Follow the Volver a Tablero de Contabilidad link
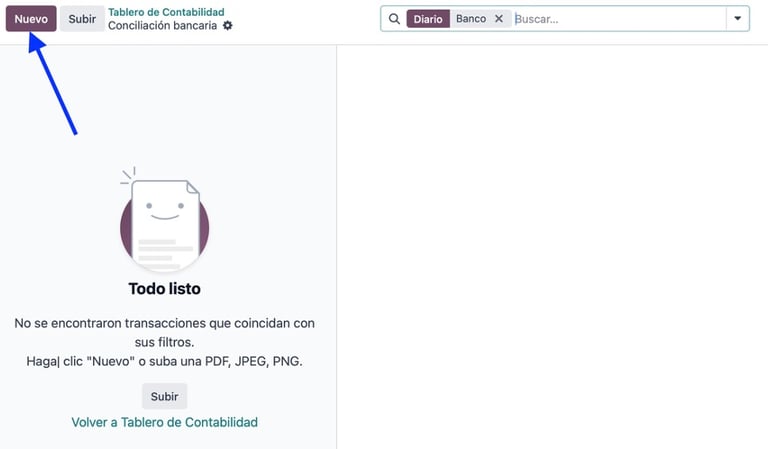 pos(165,422)
